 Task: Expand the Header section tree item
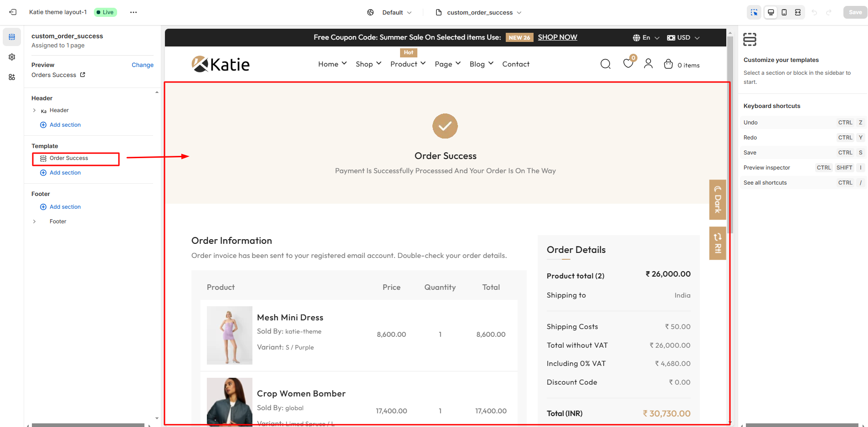[34, 110]
